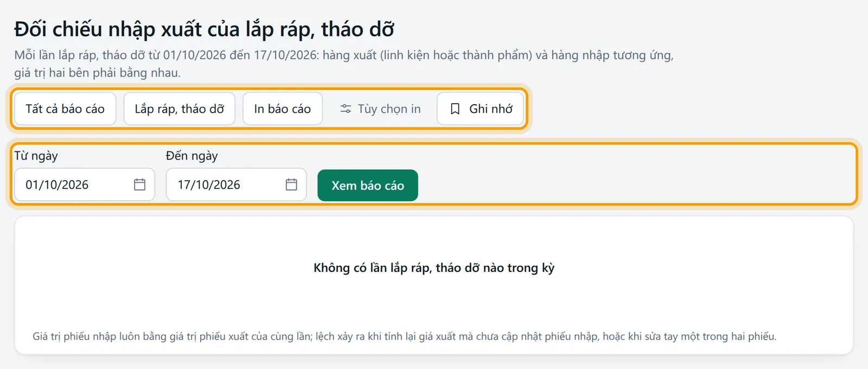Click the sliders icon of Tùy chọn in
Viewport: 868px width, 369px height.
[346, 109]
